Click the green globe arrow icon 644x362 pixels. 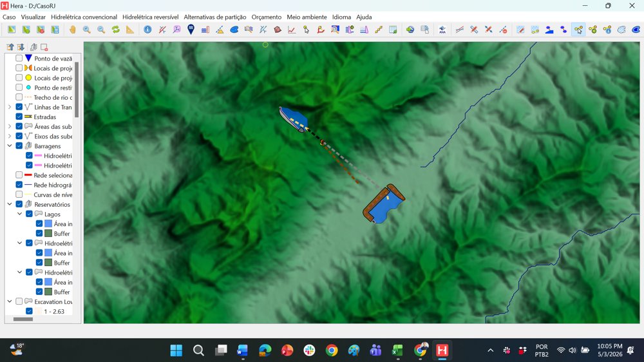coord(410,30)
